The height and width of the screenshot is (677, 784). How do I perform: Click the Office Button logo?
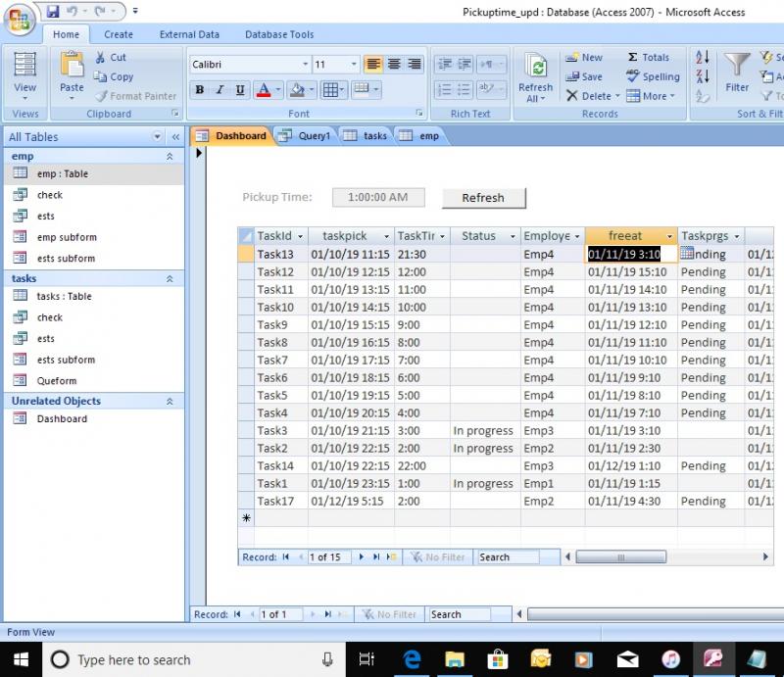pos(19,19)
